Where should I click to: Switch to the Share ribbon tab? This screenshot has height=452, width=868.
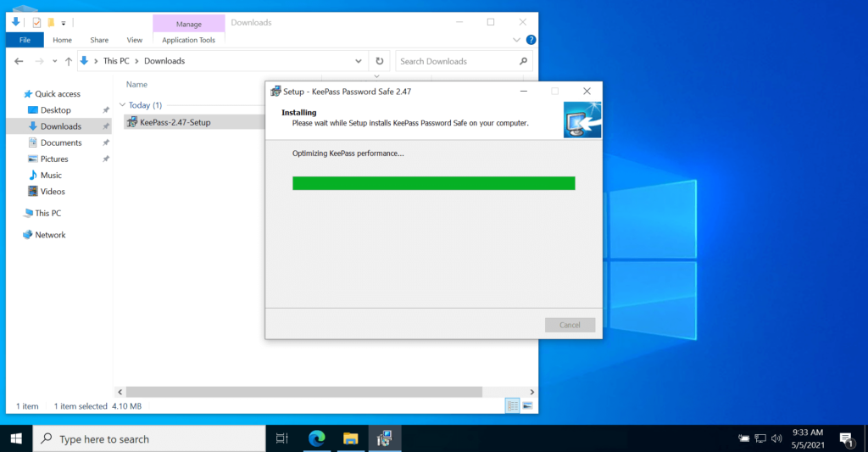[99, 40]
